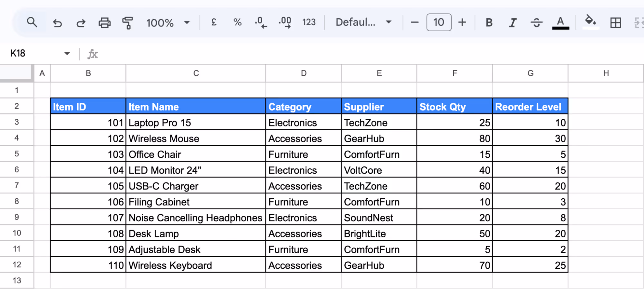Select the Office Chair cell
The height and width of the screenshot is (289, 644).
pyautogui.click(x=196, y=154)
